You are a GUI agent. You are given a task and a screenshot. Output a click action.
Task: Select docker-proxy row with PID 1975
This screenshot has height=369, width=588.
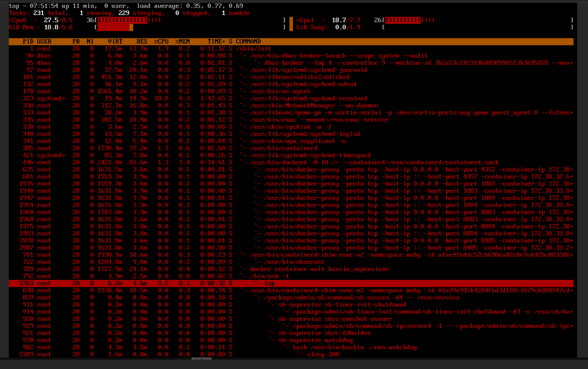[x=291, y=226]
